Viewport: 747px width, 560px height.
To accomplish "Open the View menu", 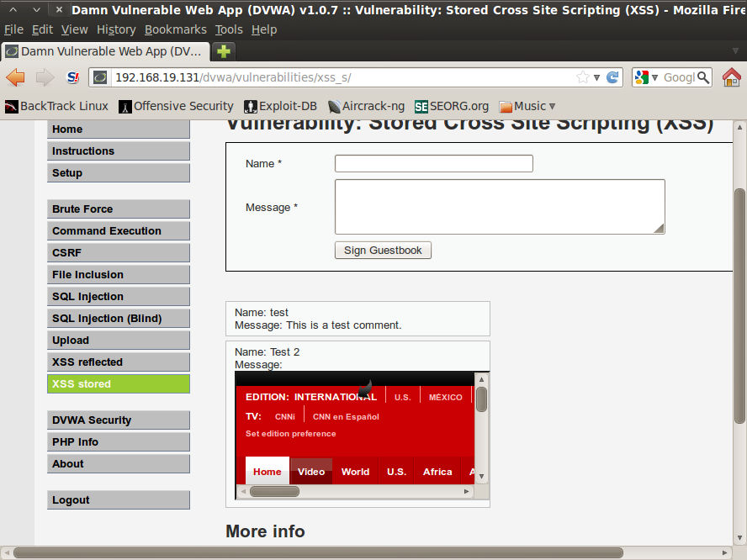I will (74, 29).
